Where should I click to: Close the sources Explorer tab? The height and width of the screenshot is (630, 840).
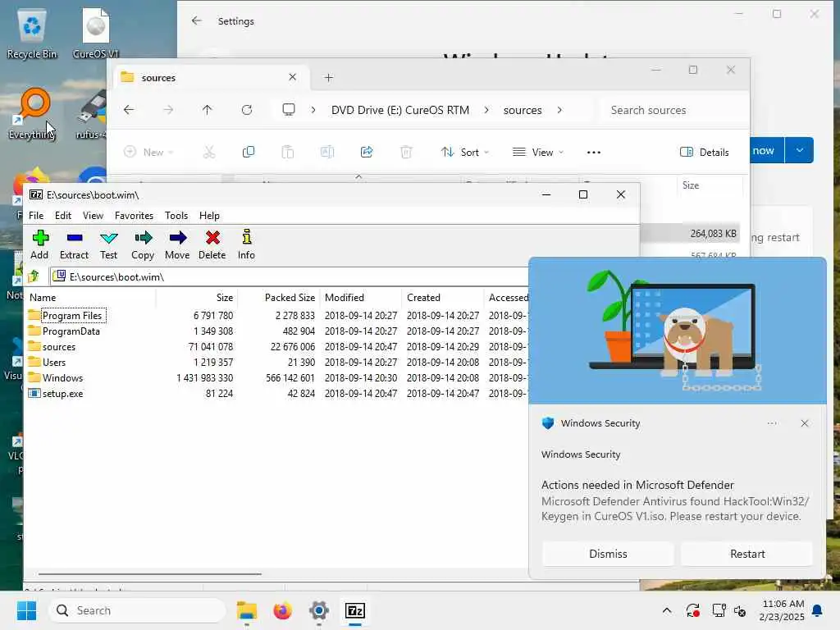[x=293, y=77]
